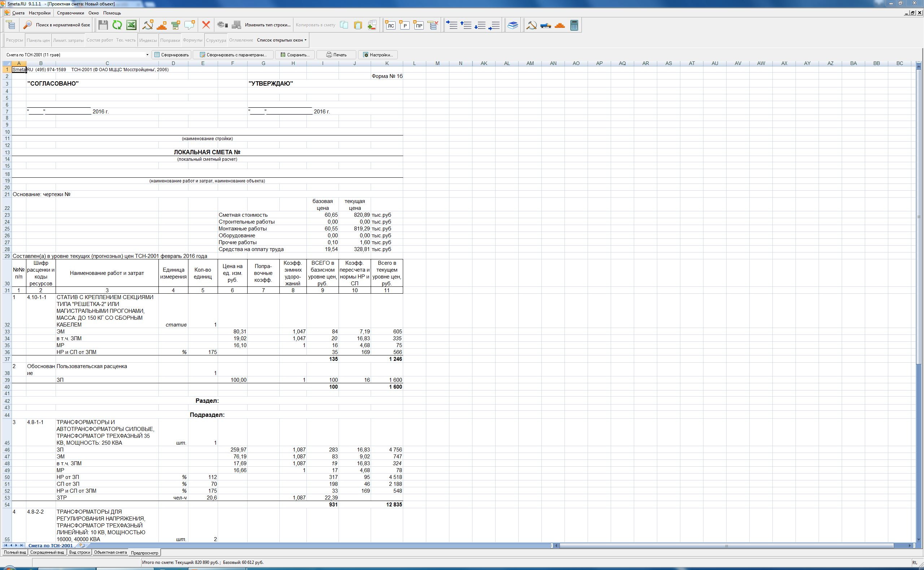This screenshot has width=924, height=570.
Task: Insert a subsection with the ПР icon
Action: tap(418, 25)
